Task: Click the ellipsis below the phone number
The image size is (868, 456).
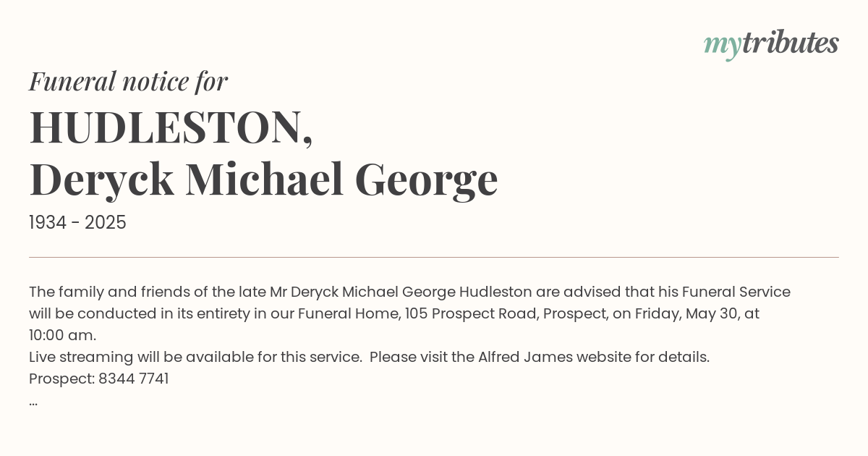Action: coord(33,401)
